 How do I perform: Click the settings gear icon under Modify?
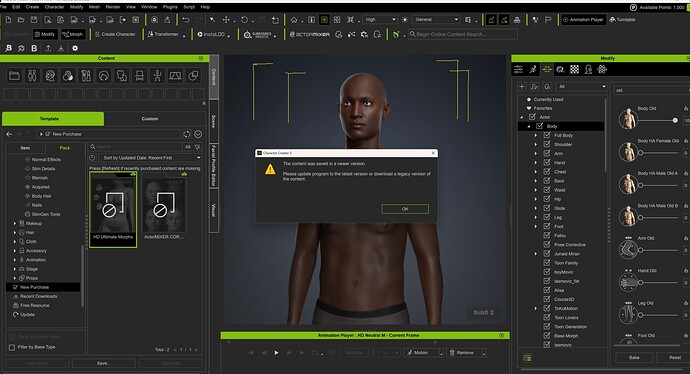pos(75,48)
